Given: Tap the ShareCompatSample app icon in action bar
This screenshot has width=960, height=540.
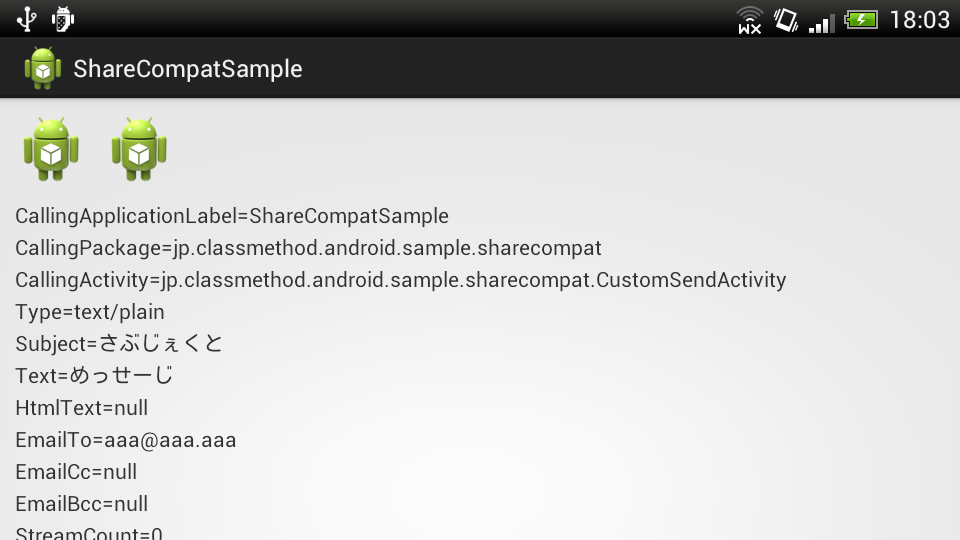Looking at the screenshot, I should (43, 68).
